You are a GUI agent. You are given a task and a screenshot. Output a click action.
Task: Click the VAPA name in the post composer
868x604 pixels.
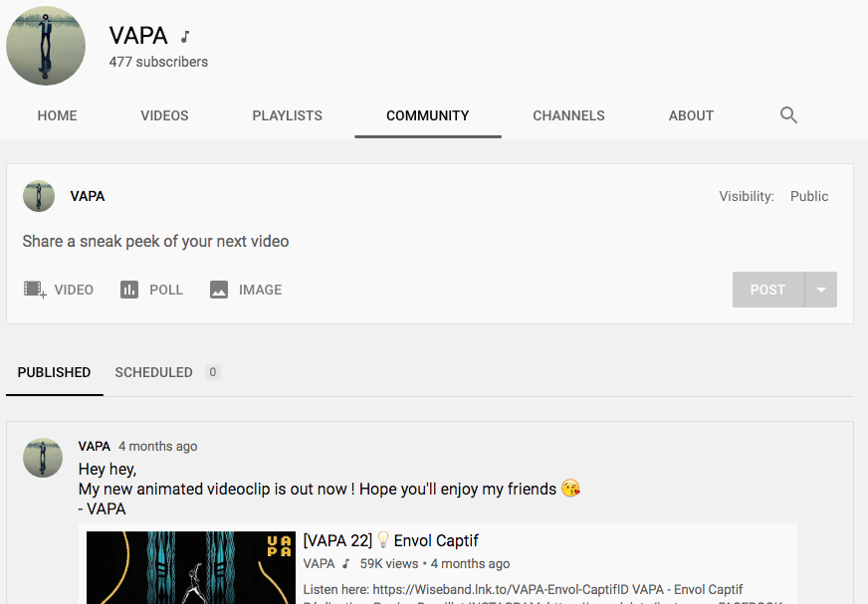tap(88, 196)
